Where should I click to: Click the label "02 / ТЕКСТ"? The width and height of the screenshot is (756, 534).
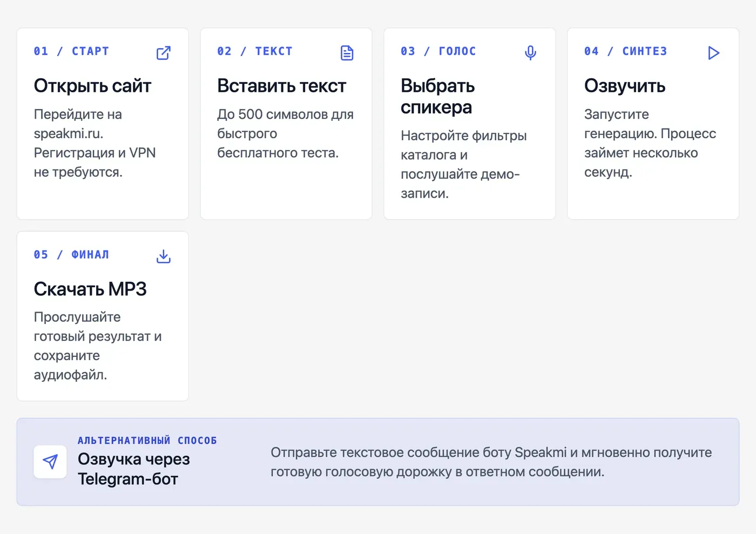255,51
